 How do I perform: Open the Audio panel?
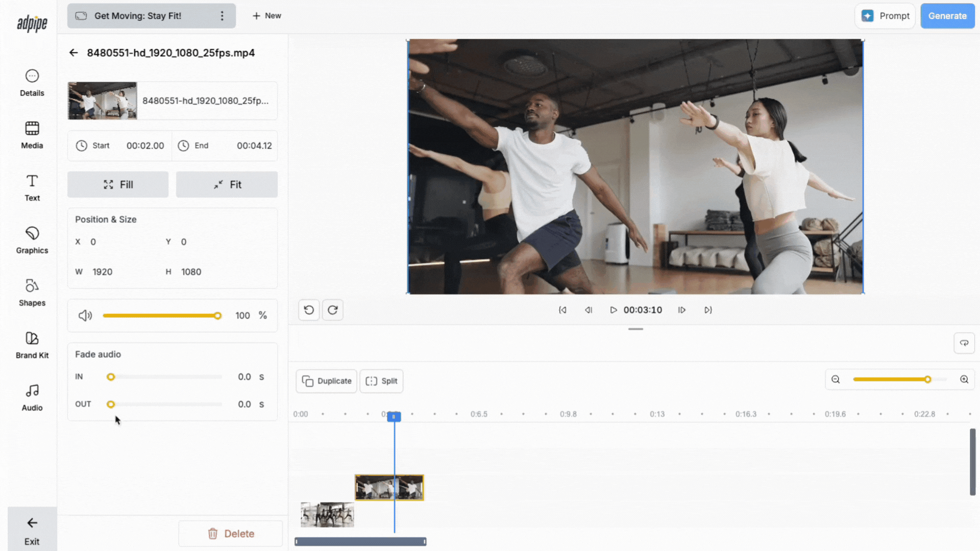tap(32, 398)
